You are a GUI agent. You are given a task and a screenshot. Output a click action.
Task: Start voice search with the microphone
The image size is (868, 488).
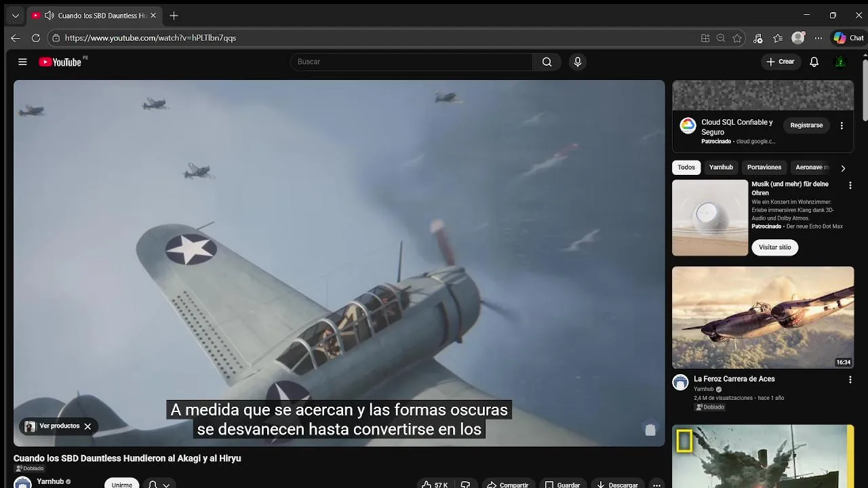pyautogui.click(x=578, y=62)
